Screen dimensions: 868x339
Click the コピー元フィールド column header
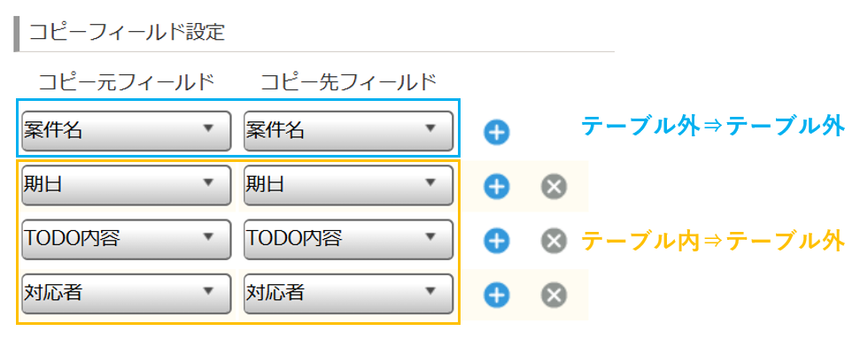[126, 81]
